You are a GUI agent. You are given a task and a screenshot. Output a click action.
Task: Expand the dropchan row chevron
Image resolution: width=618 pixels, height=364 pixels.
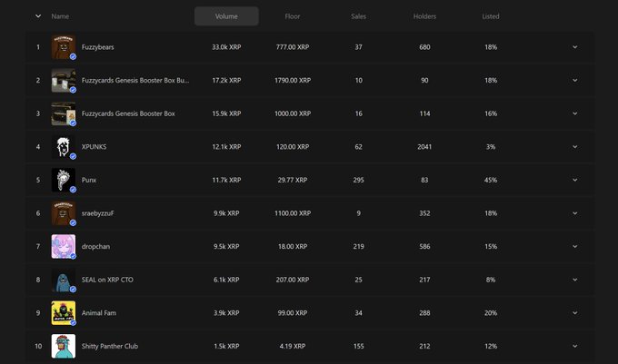[x=575, y=246]
